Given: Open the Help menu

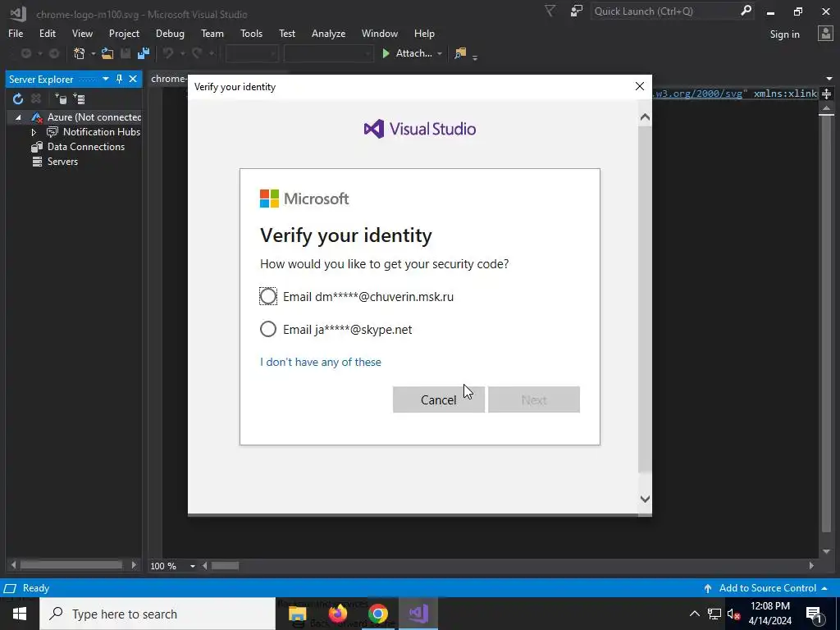Looking at the screenshot, I should coord(424,33).
